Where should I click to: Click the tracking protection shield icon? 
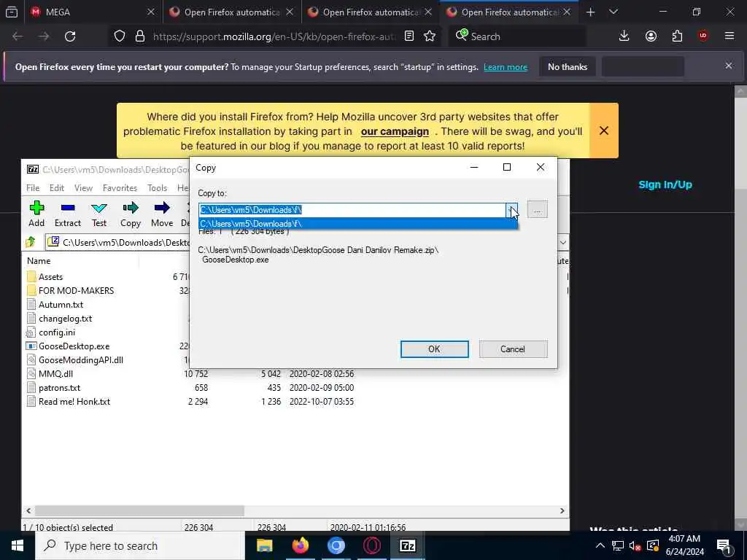(x=120, y=36)
